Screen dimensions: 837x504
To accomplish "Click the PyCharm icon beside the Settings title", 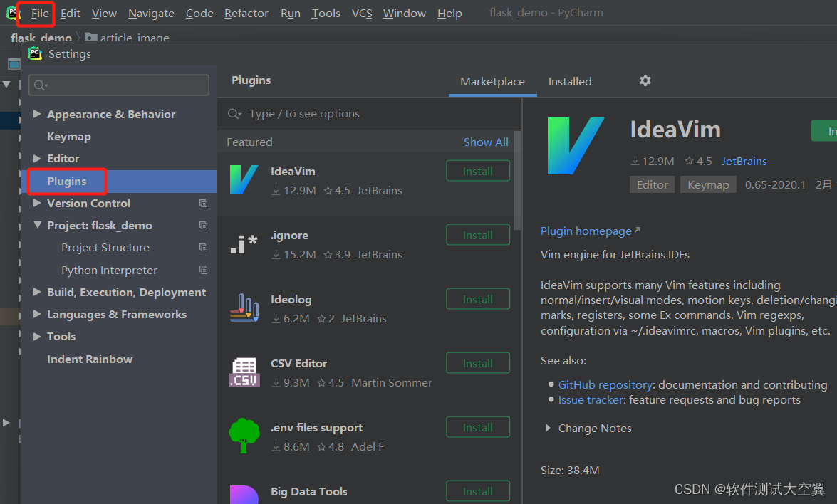I will (35, 53).
